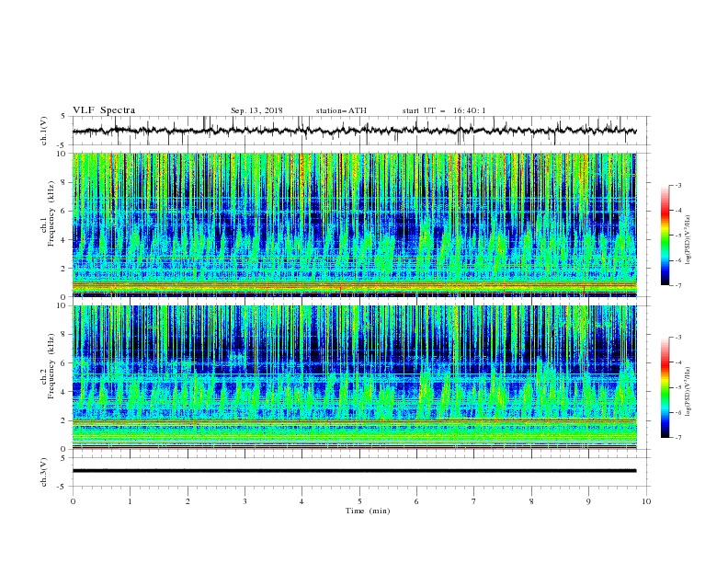Select the upper color bar's log(PSD) label
728x563 pixels.
pyautogui.click(x=688, y=240)
